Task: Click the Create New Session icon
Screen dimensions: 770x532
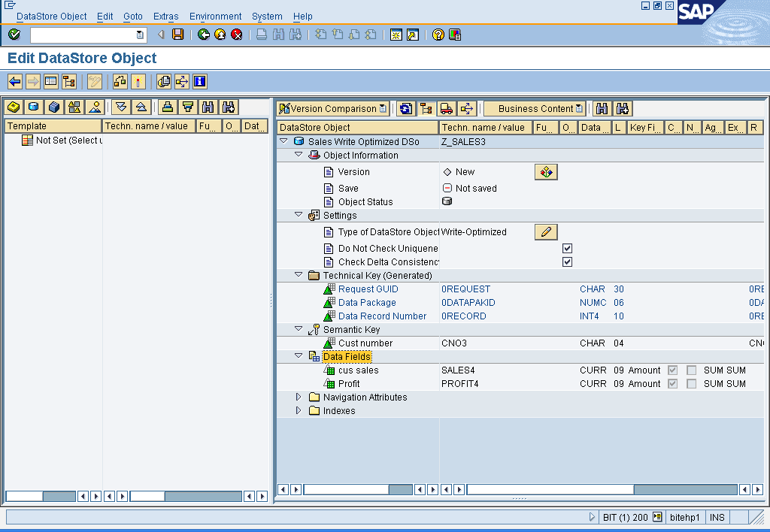Action: [396, 35]
